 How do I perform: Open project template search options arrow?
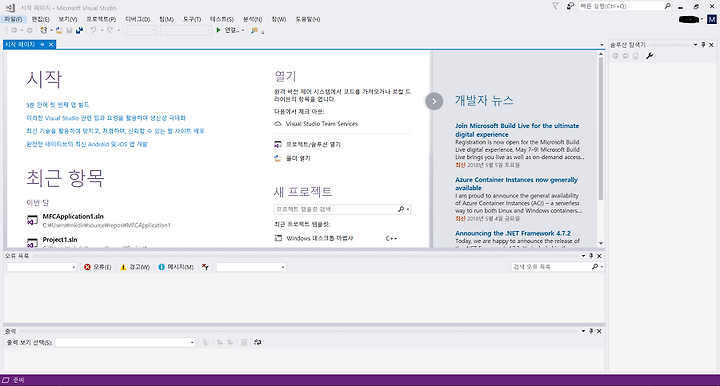(x=408, y=209)
